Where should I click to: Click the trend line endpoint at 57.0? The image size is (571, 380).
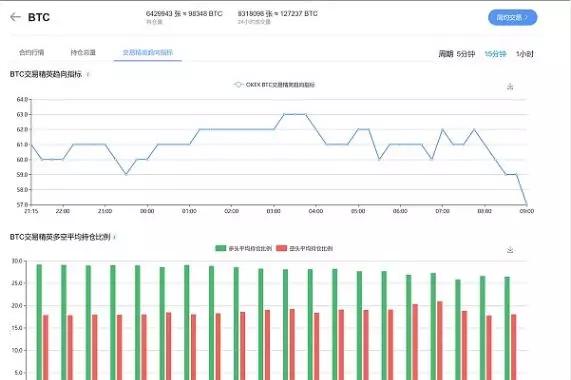click(527, 204)
